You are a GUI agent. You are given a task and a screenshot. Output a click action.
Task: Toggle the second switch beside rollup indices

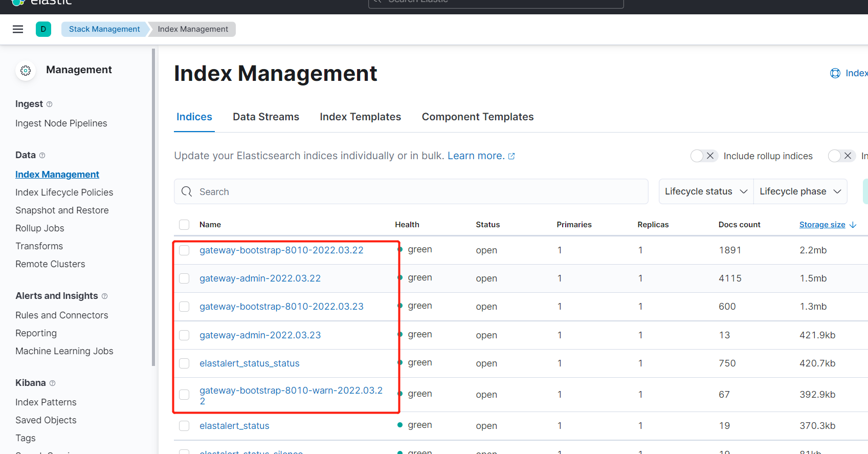841,156
